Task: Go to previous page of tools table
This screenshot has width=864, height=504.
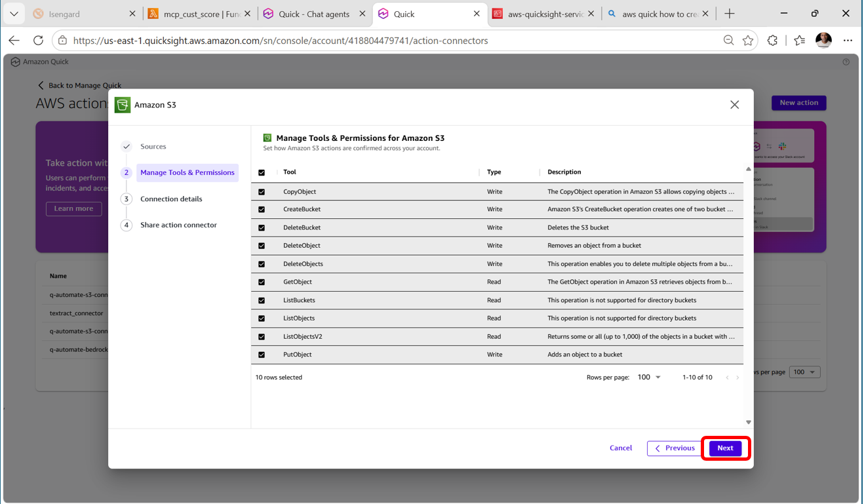Action: pyautogui.click(x=726, y=378)
